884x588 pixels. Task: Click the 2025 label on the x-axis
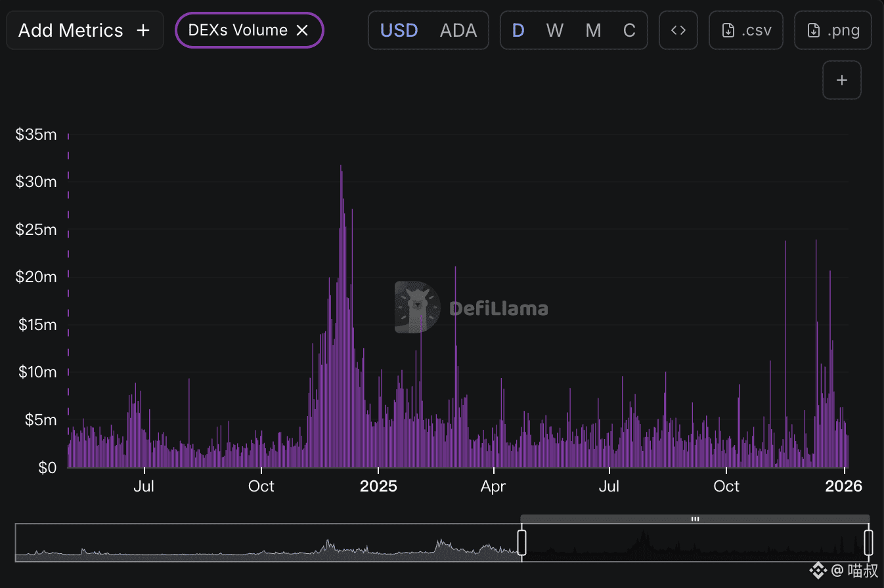[378, 486]
